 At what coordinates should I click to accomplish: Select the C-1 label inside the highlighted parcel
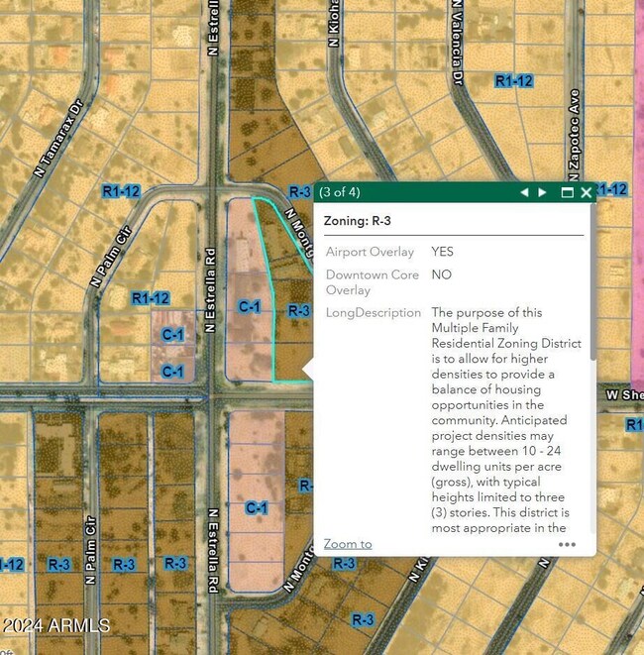point(250,307)
